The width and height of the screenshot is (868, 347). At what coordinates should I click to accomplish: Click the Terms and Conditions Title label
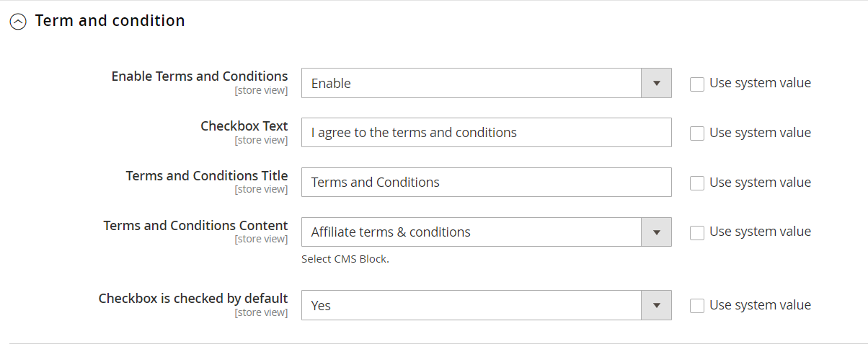click(206, 176)
